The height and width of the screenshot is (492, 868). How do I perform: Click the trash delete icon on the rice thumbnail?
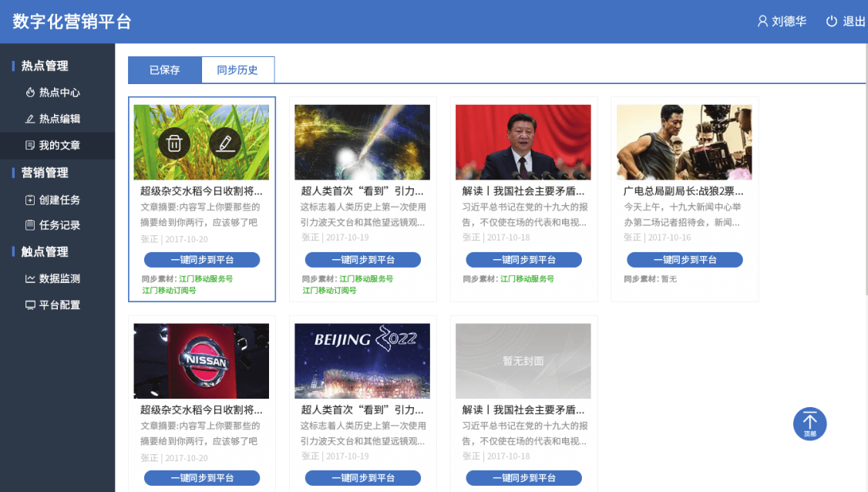[x=174, y=143]
